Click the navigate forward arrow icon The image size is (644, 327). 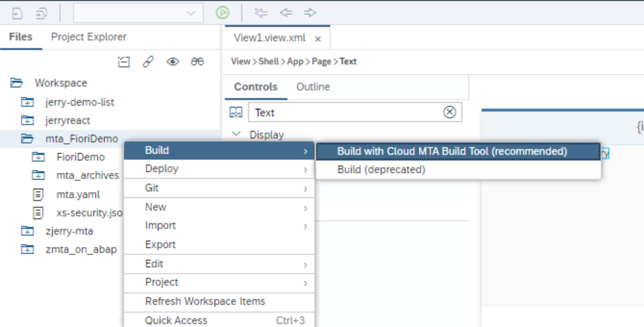point(310,12)
